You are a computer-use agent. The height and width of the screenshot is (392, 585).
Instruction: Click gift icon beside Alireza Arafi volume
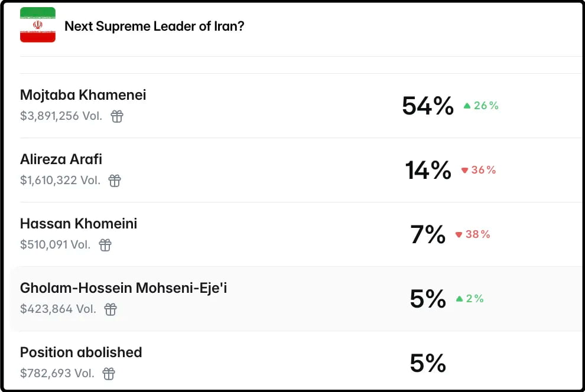(x=115, y=181)
